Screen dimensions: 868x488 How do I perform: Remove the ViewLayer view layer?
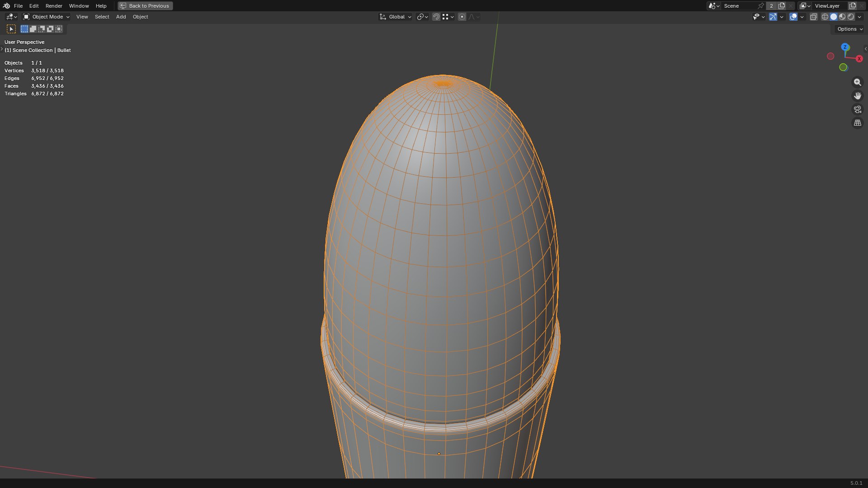point(862,6)
